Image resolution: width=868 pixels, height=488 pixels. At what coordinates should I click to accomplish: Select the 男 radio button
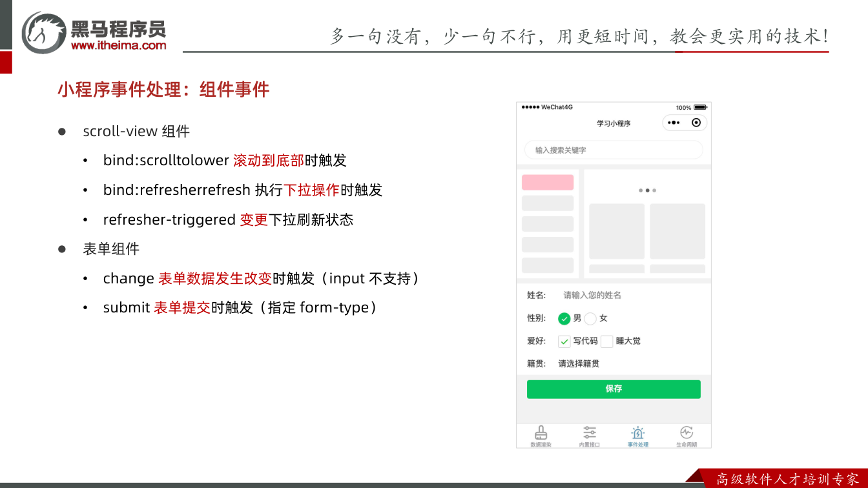(x=564, y=318)
